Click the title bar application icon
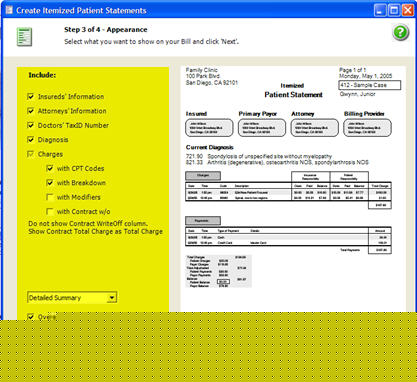This screenshot has height=382, width=417. pyautogui.click(x=9, y=10)
